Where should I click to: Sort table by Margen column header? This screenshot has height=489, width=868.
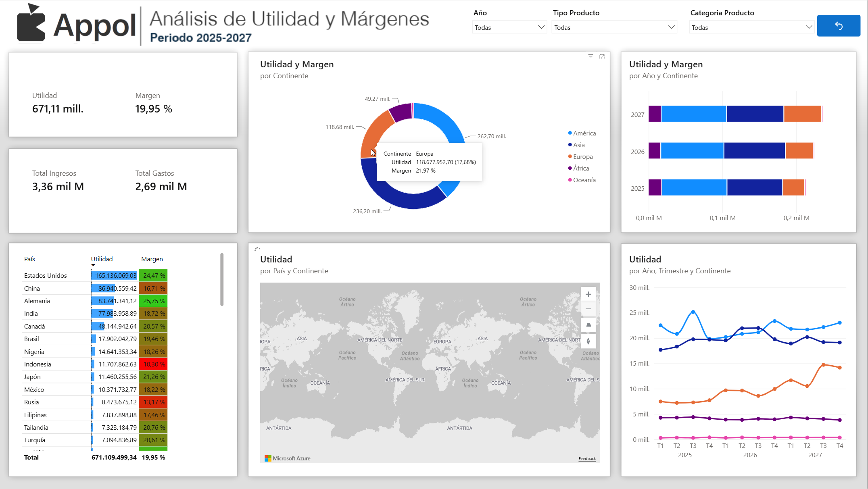click(x=152, y=259)
